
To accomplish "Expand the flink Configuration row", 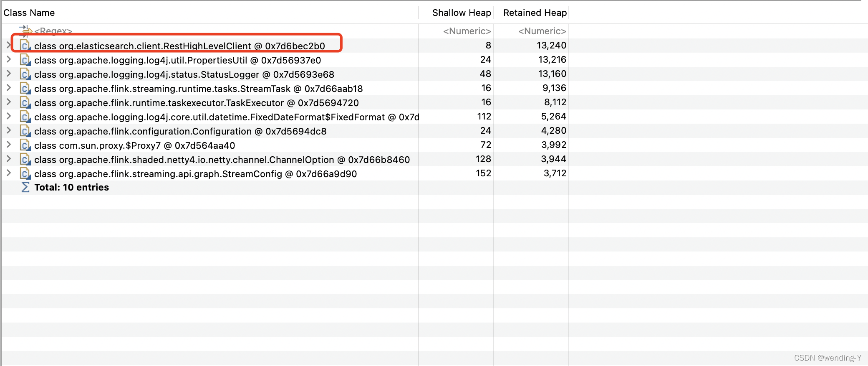I will [8, 130].
